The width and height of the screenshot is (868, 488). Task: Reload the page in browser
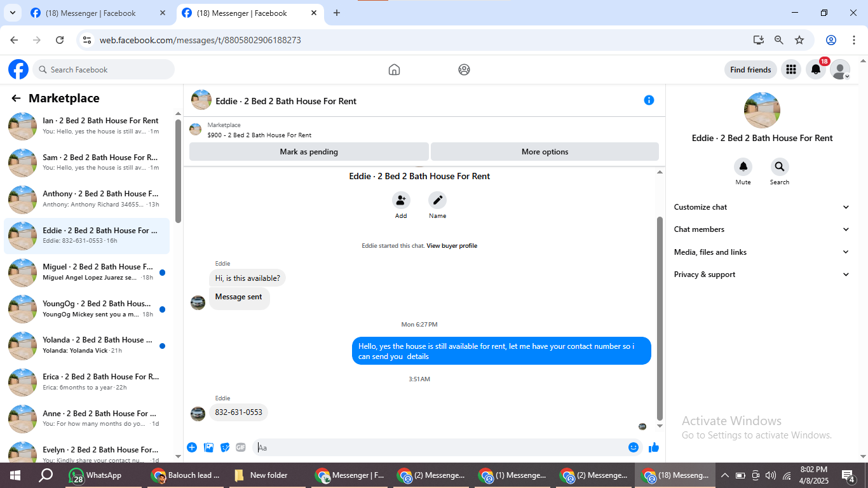click(60, 40)
